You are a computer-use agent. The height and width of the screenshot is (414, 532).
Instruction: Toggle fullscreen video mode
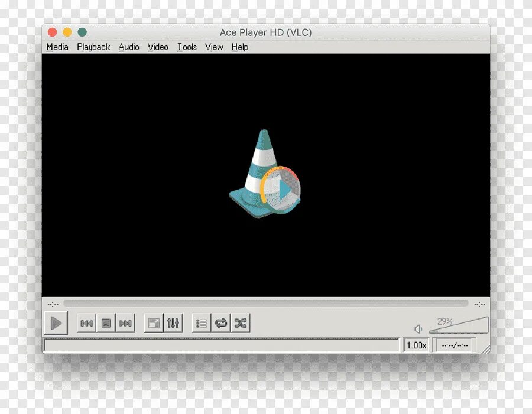(154, 323)
